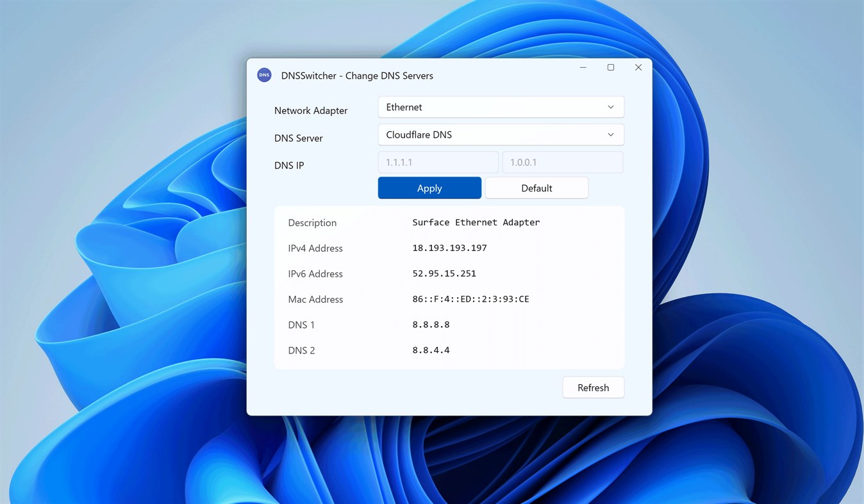Click the DNS Server label

[x=298, y=138]
